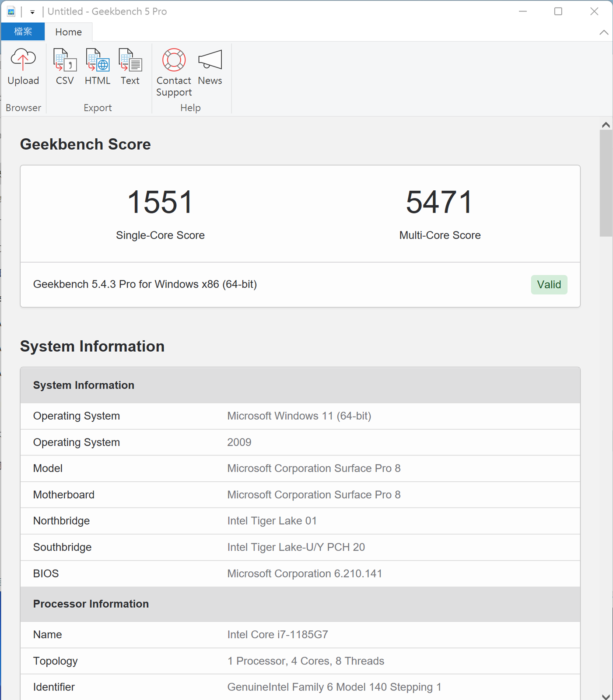Viewport: 613px width, 700px height.
Task: Open the quick access toolbar dropdown arrow
Action: point(32,12)
